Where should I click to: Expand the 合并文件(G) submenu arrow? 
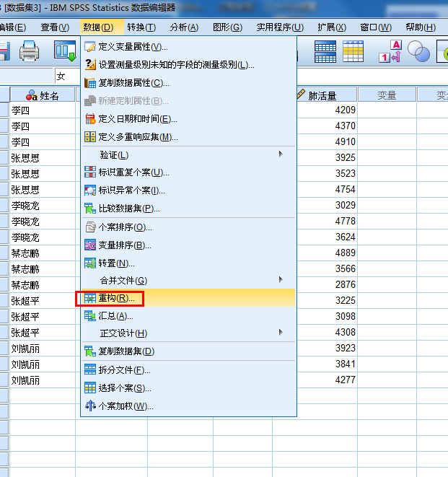click(x=281, y=279)
